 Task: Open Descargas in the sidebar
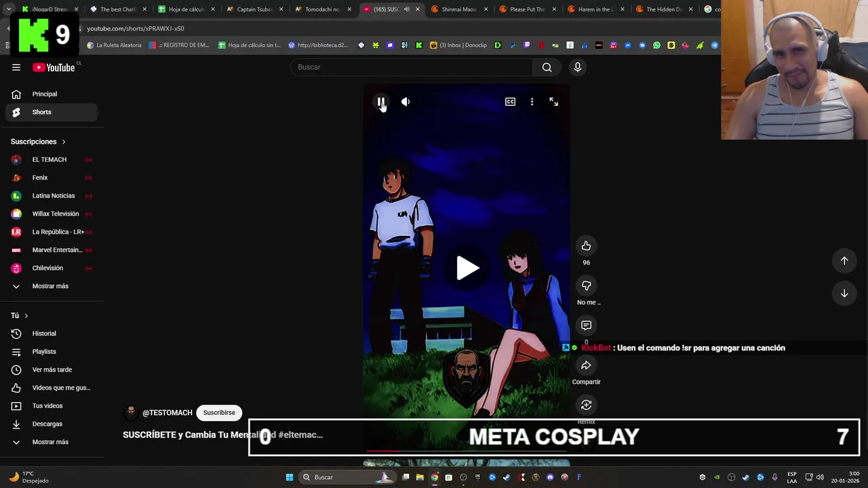click(52, 424)
